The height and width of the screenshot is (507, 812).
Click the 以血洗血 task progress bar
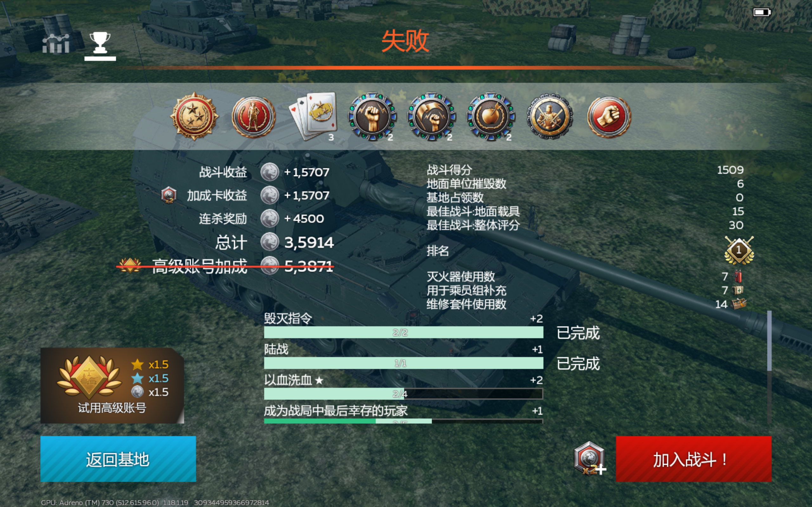pos(403,394)
